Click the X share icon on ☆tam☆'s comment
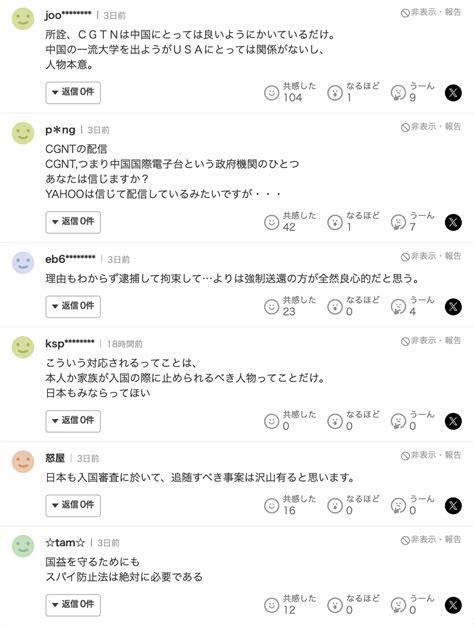The image size is (474, 625). tap(453, 605)
